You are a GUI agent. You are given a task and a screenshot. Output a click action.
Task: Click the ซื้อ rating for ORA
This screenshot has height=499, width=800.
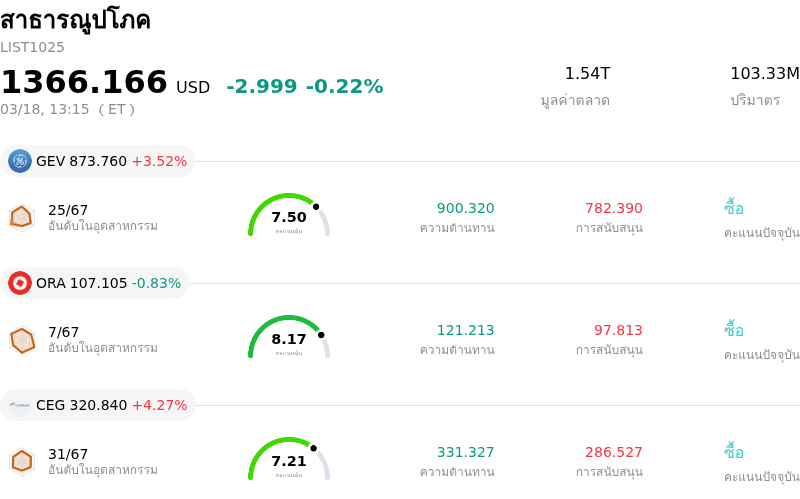(x=734, y=330)
